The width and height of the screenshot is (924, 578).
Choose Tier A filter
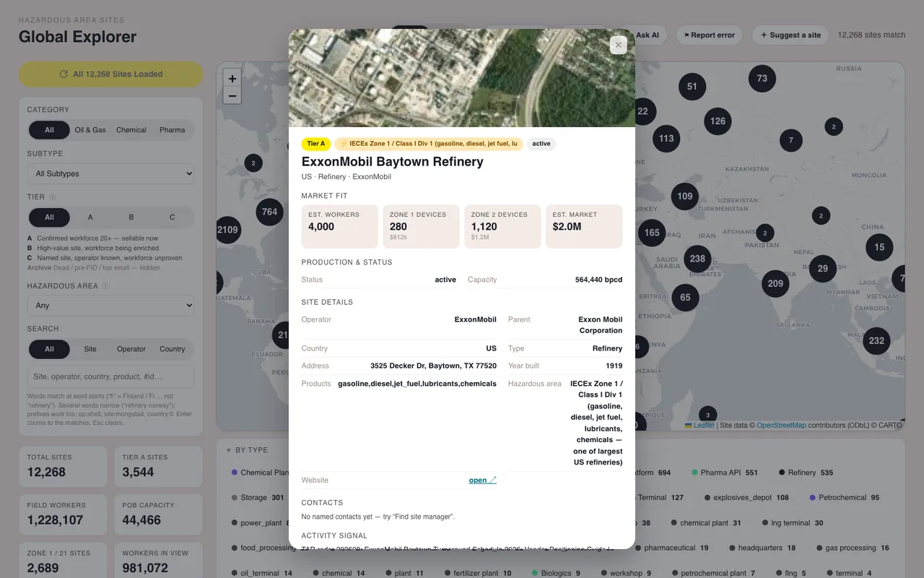pos(90,217)
